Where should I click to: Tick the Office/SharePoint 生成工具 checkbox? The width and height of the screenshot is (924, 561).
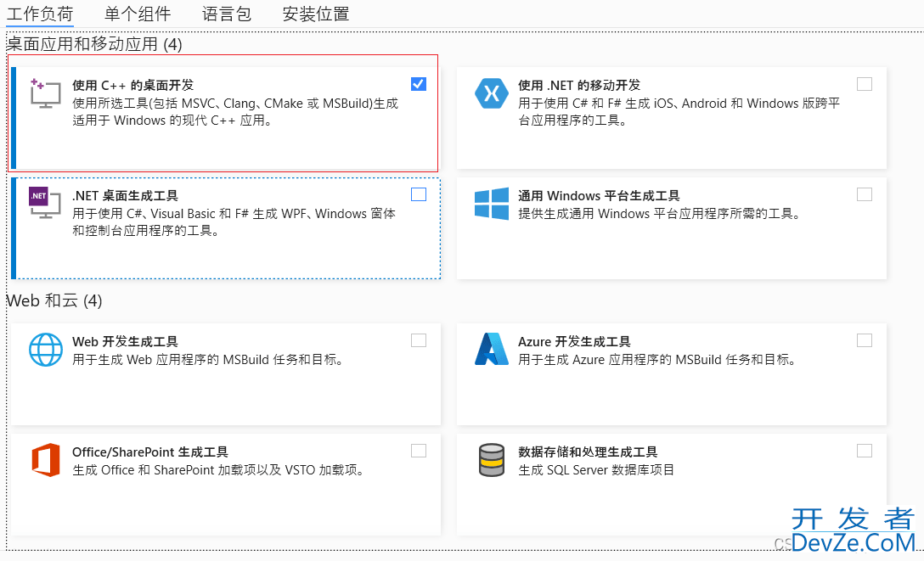pyautogui.click(x=419, y=451)
